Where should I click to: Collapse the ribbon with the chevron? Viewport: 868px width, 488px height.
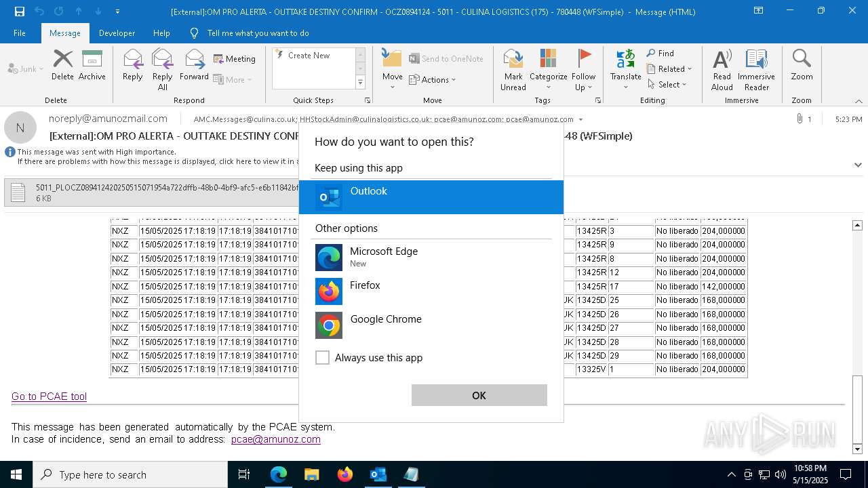point(859,100)
